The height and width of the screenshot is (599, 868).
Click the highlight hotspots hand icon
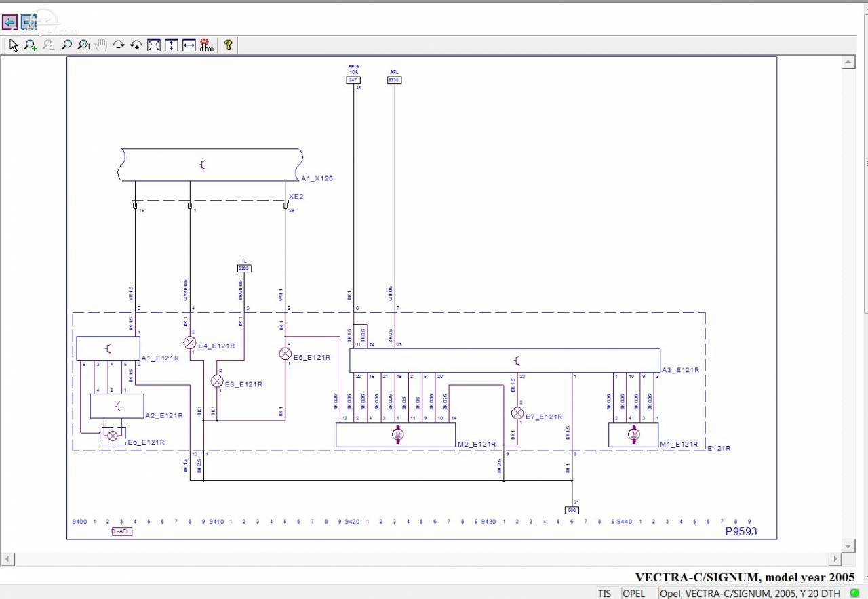(207, 45)
